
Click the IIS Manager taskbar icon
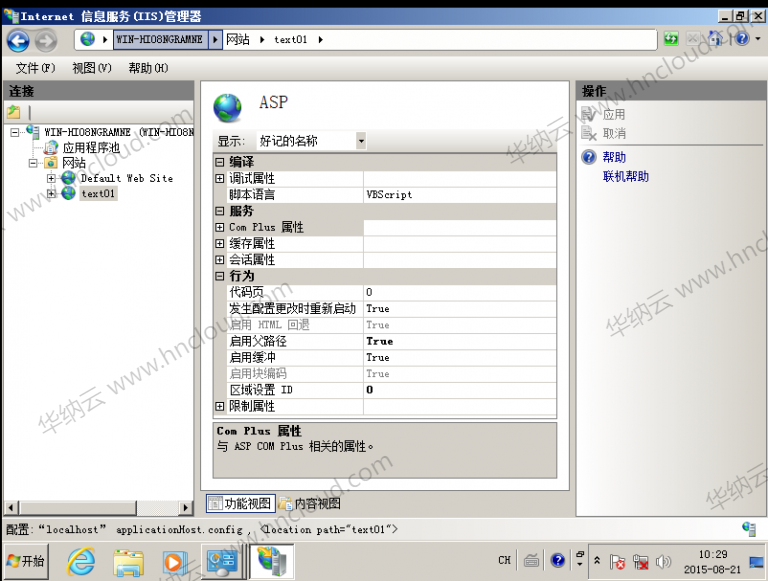(272, 562)
